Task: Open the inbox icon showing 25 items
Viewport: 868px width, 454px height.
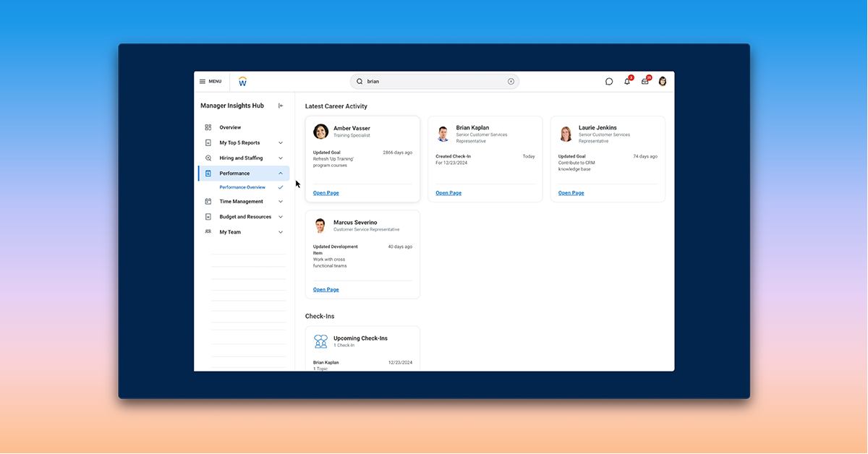Action: point(644,82)
